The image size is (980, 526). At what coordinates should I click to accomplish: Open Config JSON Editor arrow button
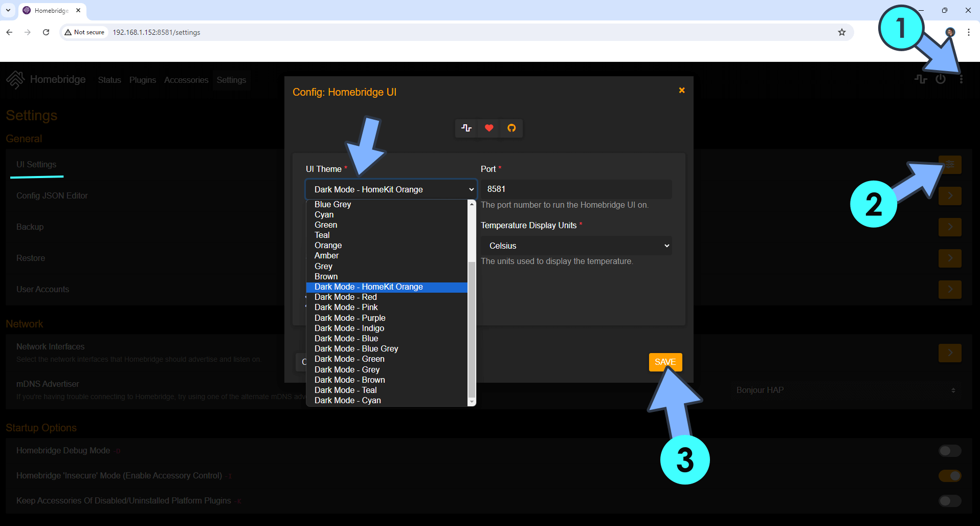tap(950, 196)
